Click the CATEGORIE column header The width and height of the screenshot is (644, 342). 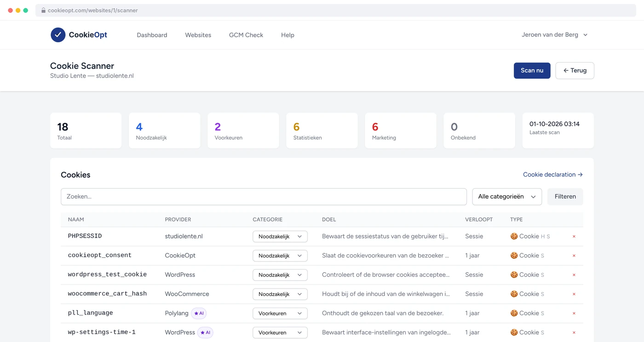(268, 220)
